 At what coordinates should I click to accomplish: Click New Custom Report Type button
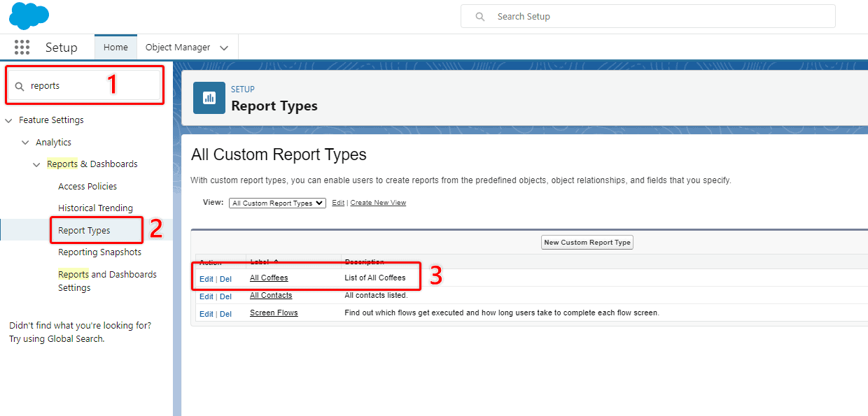(x=587, y=243)
